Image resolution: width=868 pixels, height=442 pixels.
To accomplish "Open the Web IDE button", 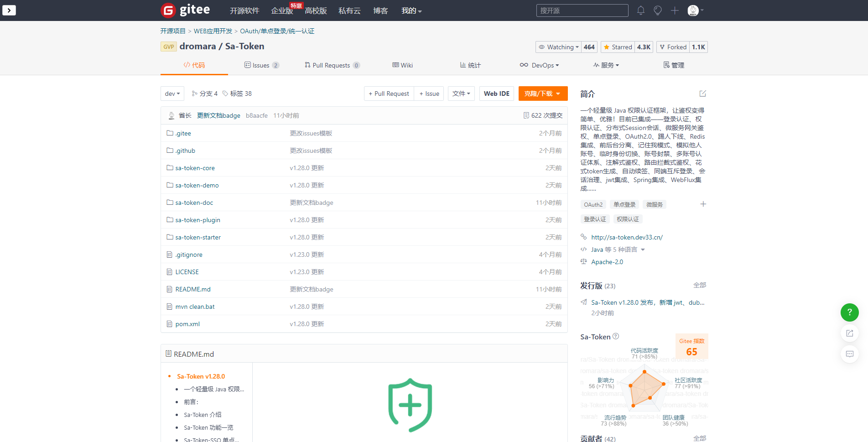I will click(x=497, y=94).
